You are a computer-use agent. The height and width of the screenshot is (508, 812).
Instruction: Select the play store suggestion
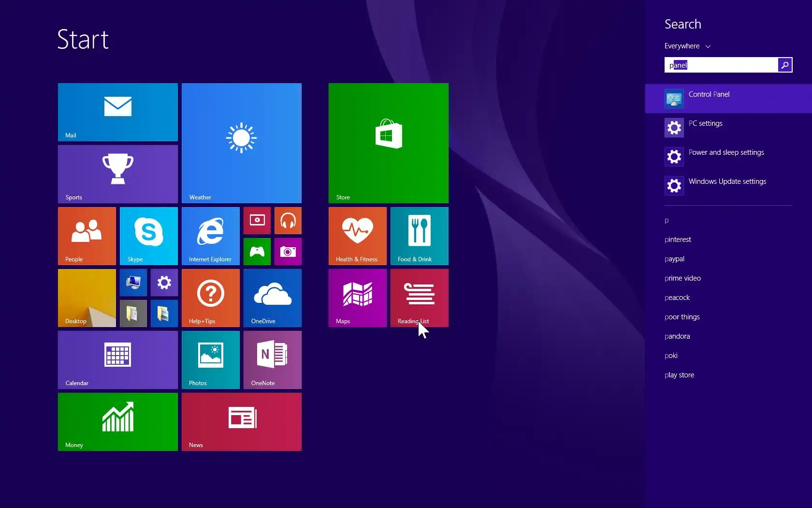(679, 375)
